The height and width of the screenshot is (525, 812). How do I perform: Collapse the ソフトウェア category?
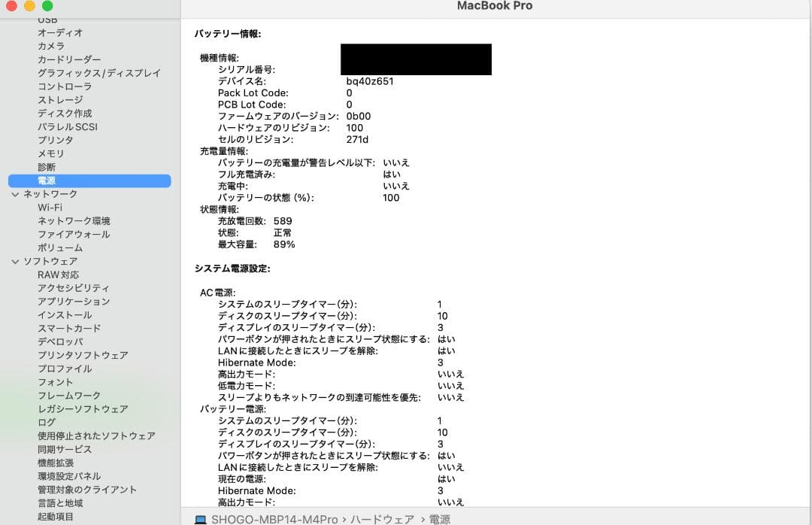tap(15, 261)
